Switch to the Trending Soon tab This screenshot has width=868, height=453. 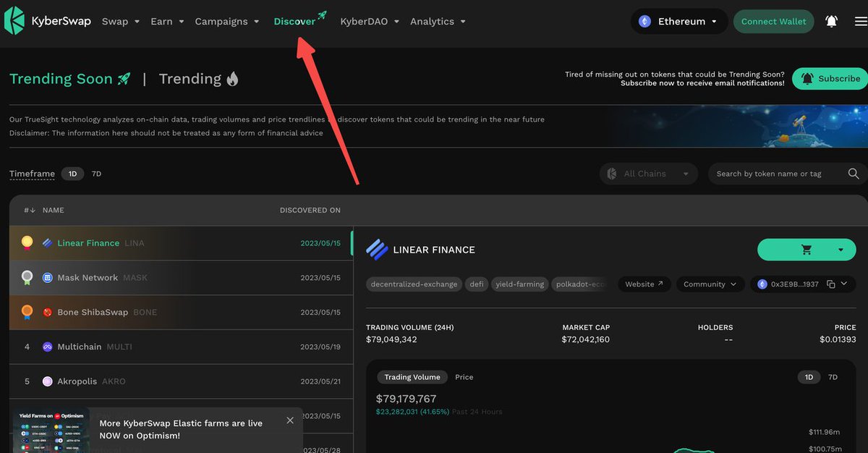(x=70, y=79)
